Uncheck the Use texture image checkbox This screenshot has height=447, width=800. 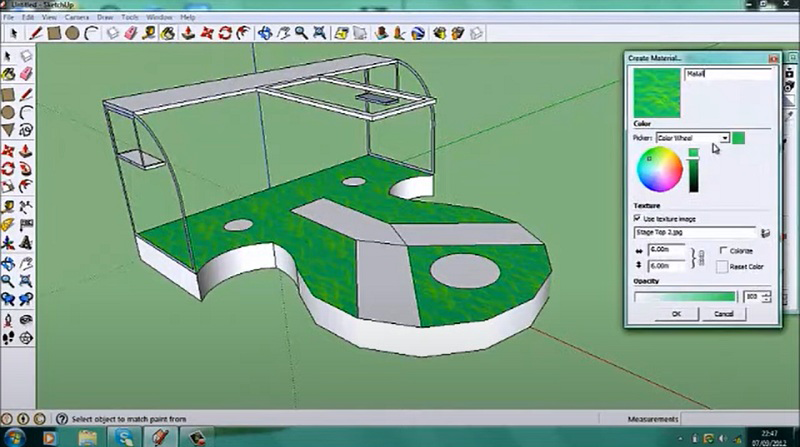[x=638, y=217]
